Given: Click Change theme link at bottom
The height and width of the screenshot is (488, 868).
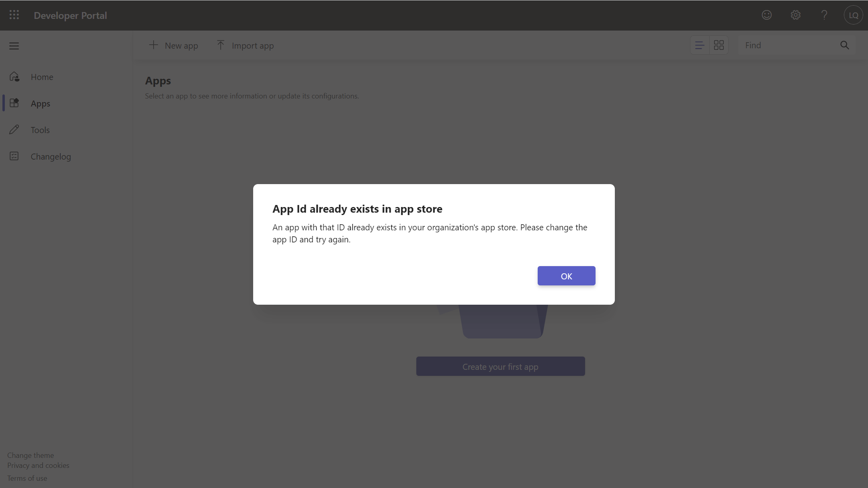Looking at the screenshot, I should (31, 455).
